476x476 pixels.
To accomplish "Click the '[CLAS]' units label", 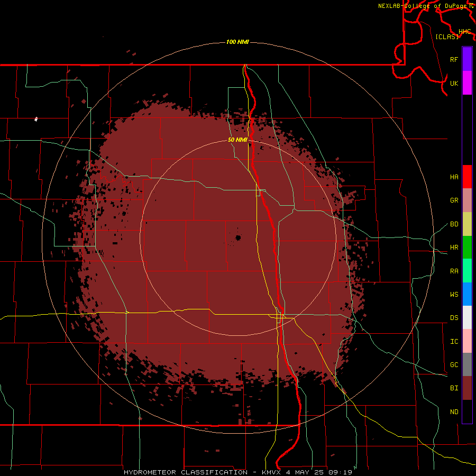I will pos(447,36).
